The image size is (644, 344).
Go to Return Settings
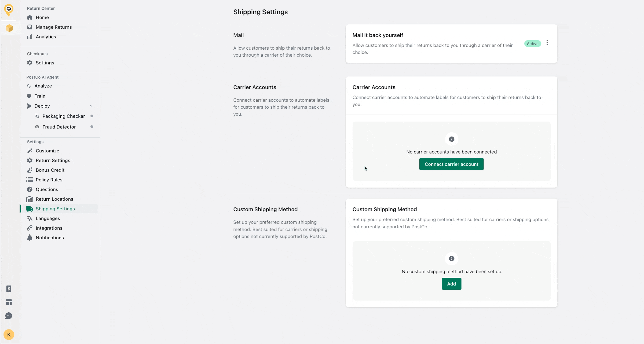pyautogui.click(x=53, y=160)
